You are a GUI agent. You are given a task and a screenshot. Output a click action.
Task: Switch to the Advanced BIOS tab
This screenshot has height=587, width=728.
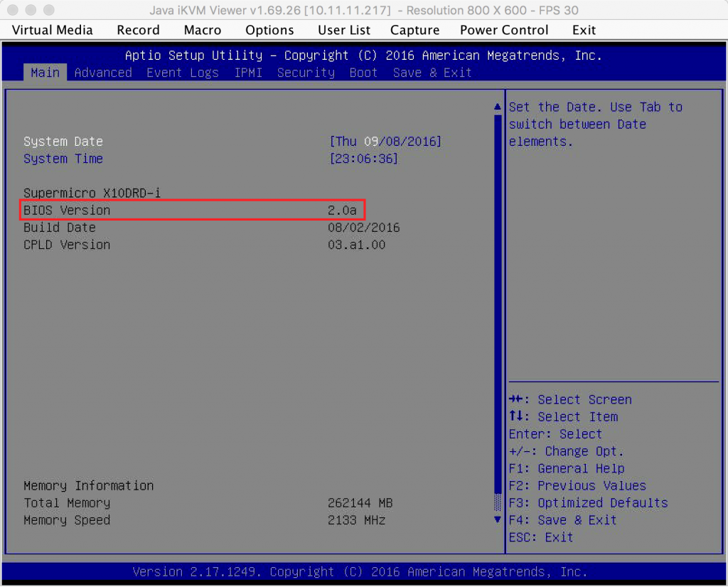click(103, 73)
